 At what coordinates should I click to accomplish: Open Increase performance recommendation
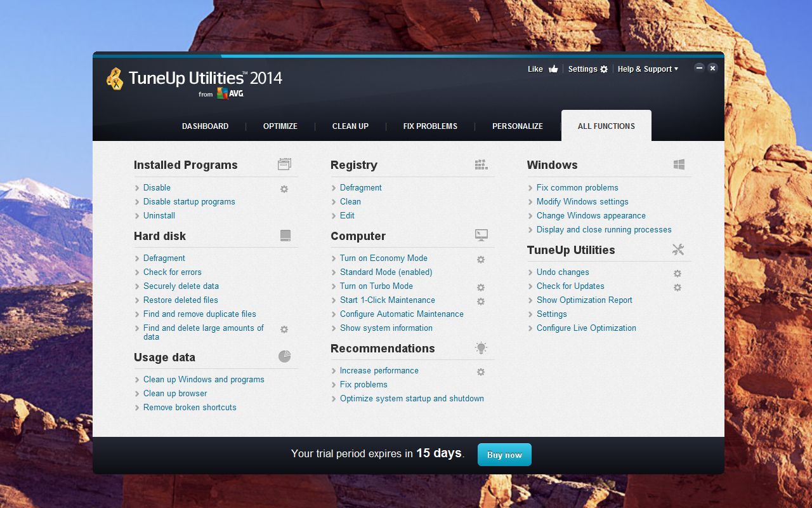pos(379,370)
